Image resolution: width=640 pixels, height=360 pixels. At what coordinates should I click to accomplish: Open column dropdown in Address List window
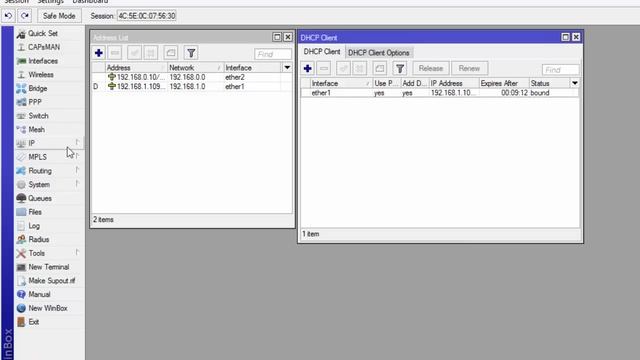pos(287,68)
